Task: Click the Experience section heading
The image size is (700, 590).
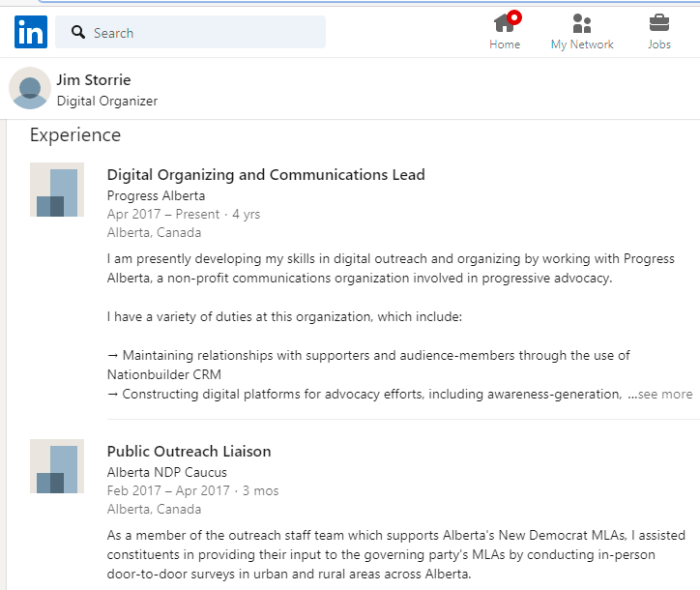Action: click(x=75, y=135)
